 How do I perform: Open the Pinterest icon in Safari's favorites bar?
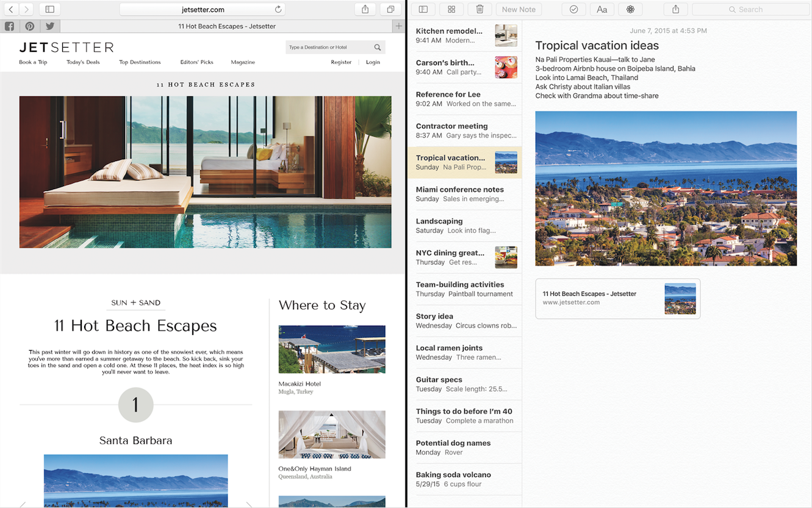pyautogui.click(x=29, y=26)
